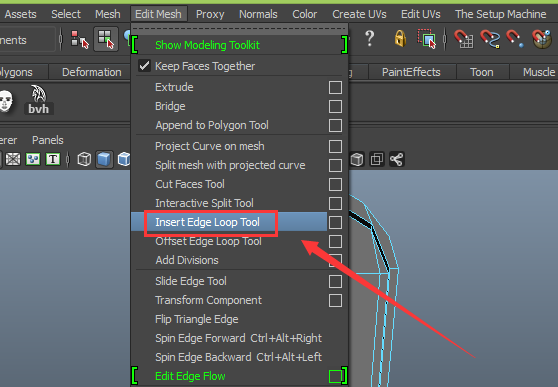The width and height of the screenshot is (558, 387).
Task: Open the Edit UVs menu
Action: click(x=421, y=14)
